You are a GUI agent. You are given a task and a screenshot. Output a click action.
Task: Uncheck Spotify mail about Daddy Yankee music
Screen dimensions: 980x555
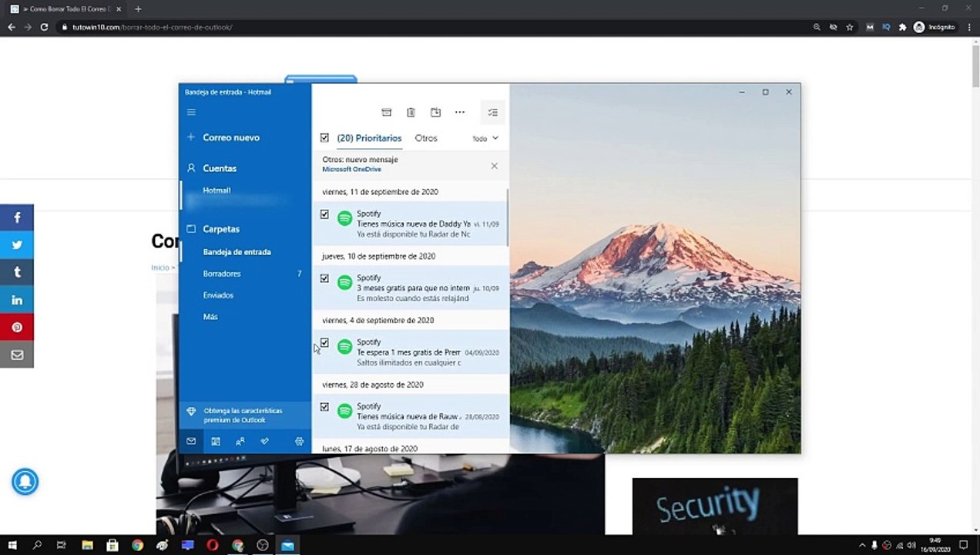pyautogui.click(x=324, y=214)
